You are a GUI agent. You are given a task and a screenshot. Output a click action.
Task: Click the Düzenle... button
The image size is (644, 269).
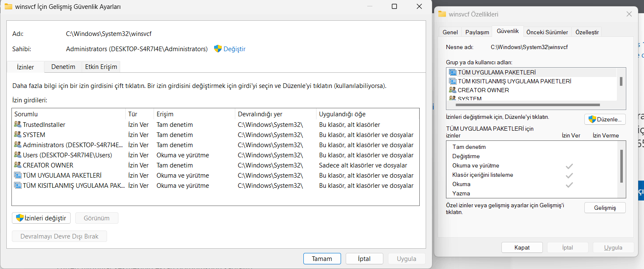pos(605,120)
